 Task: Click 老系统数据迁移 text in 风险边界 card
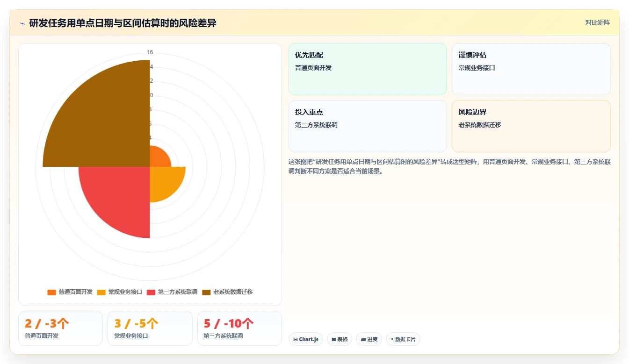(480, 125)
